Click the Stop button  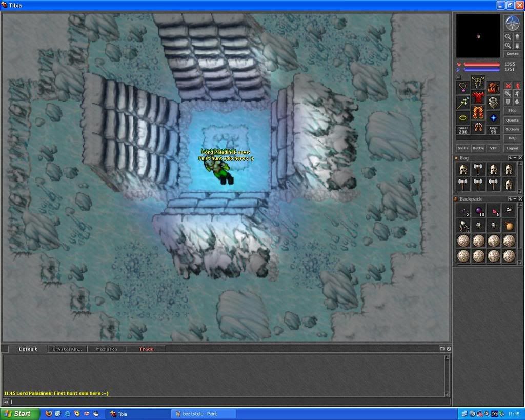(x=512, y=111)
